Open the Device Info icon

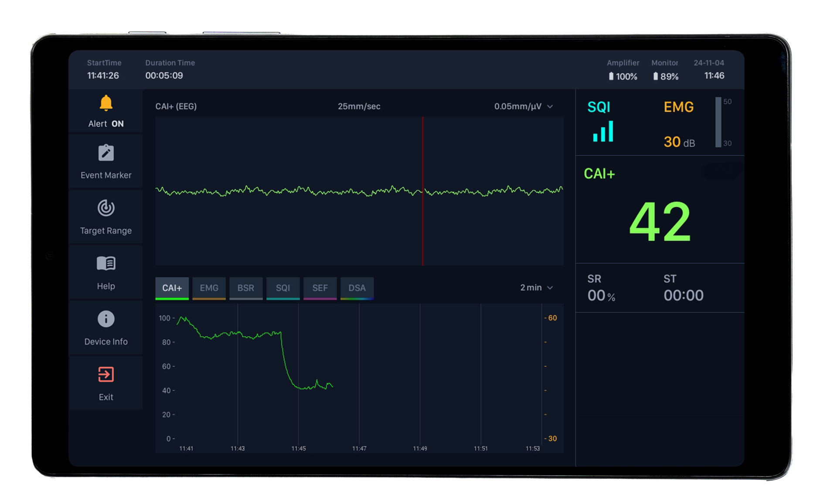106,319
